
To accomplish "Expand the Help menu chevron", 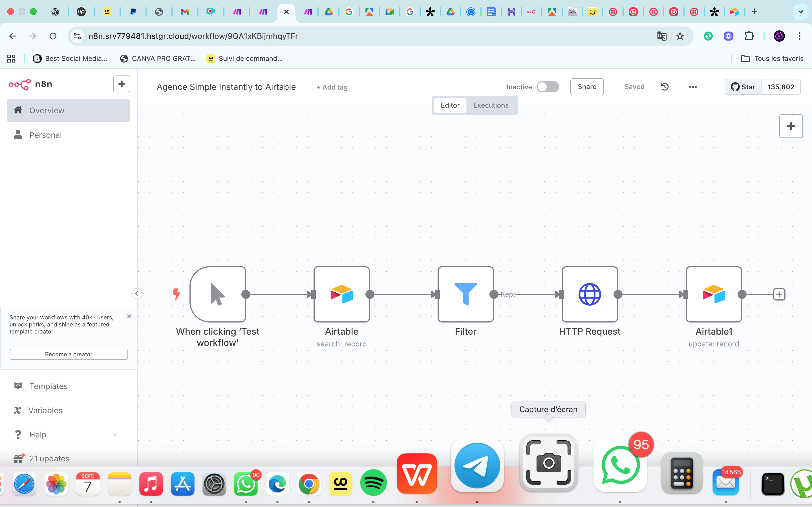I will point(115,435).
